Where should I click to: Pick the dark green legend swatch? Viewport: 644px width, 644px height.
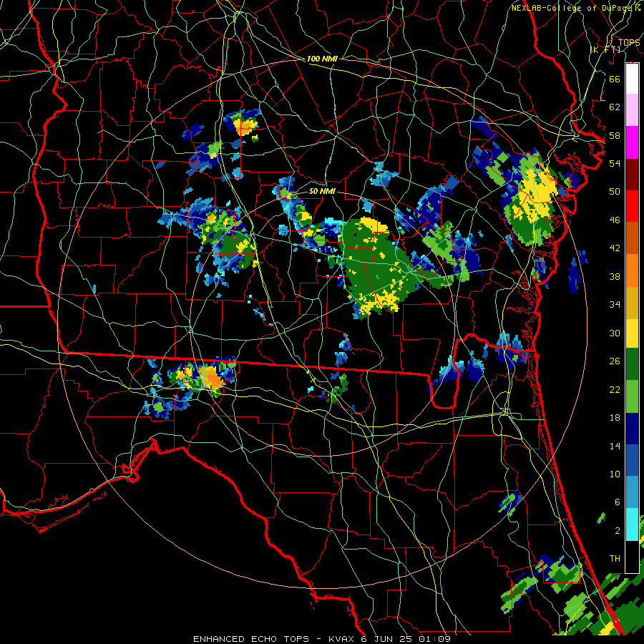click(x=632, y=364)
